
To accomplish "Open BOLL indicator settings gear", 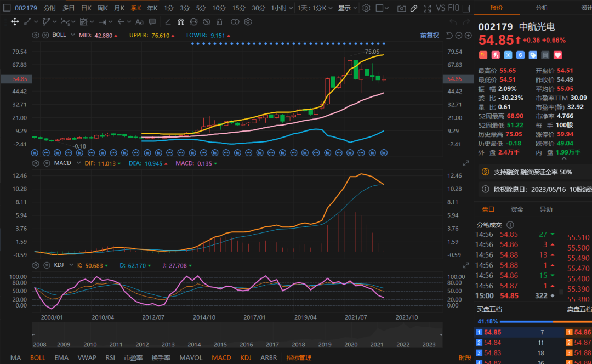I will point(36,35).
